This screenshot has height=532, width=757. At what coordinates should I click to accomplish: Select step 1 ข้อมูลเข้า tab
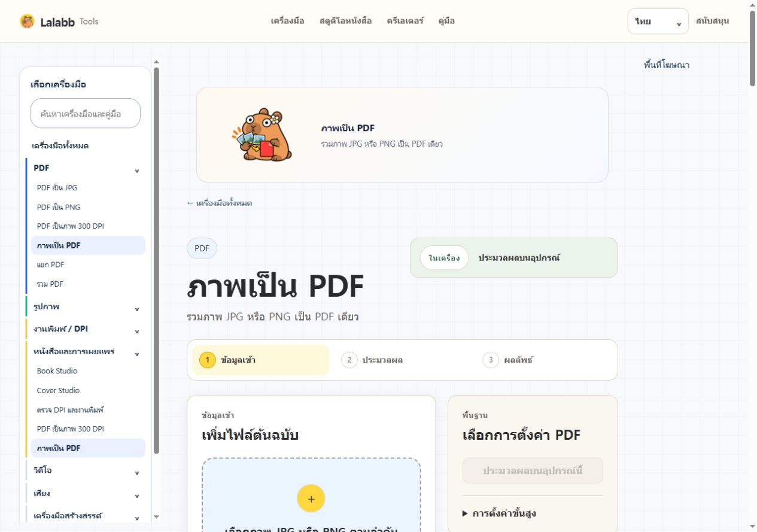(260, 360)
